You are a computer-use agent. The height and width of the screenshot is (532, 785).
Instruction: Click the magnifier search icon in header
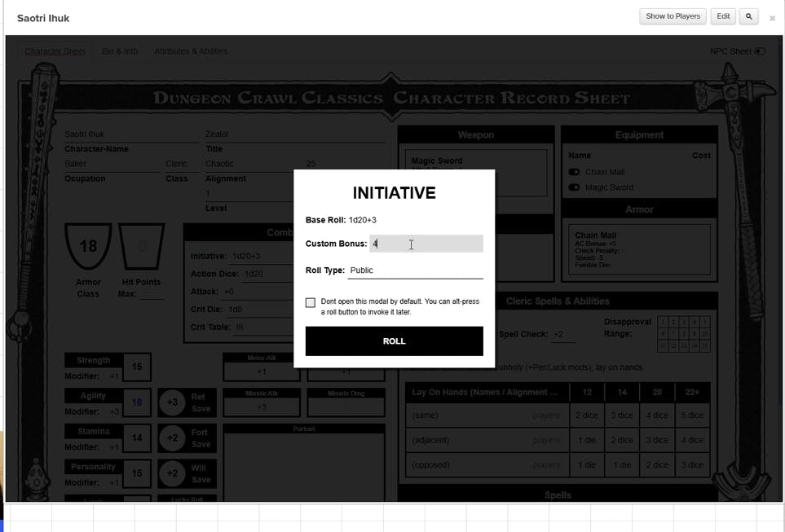point(748,16)
